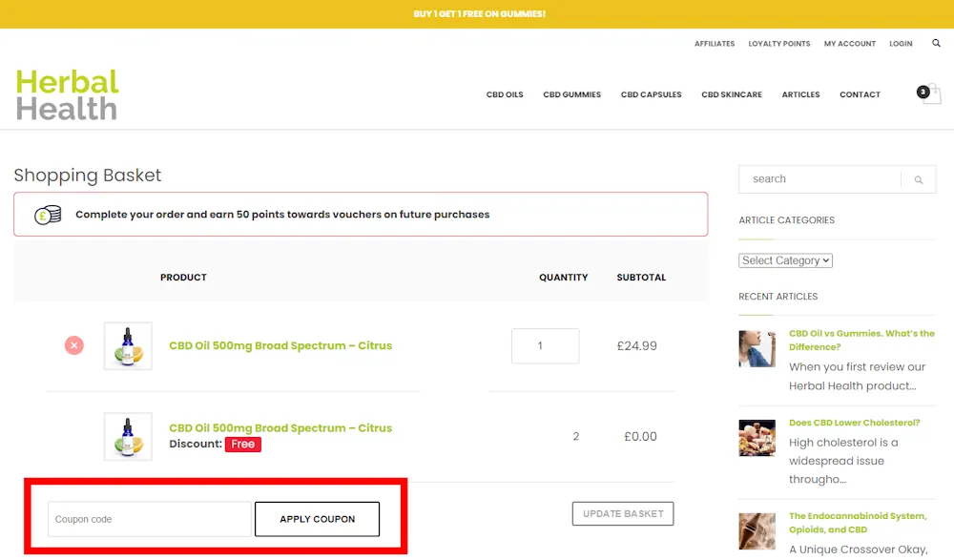Open the CBD Gummies menu
This screenshot has height=560, width=954.
(571, 94)
